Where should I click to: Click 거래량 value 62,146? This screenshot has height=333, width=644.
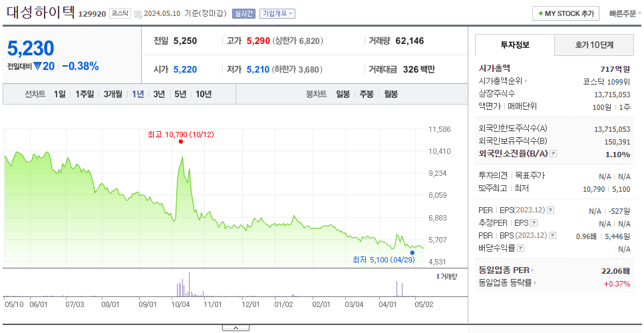pyautogui.click(x=410, y=41)
